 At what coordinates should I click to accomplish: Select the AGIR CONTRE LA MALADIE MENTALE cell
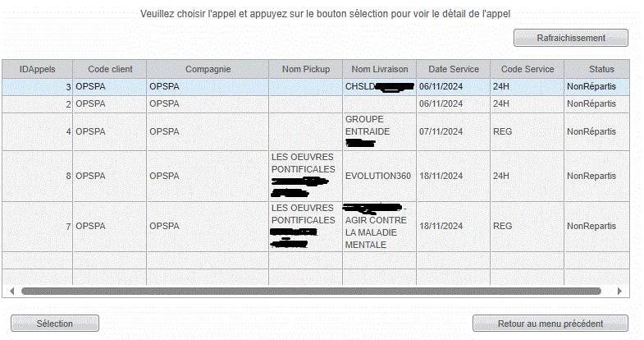tap(377, 227)
